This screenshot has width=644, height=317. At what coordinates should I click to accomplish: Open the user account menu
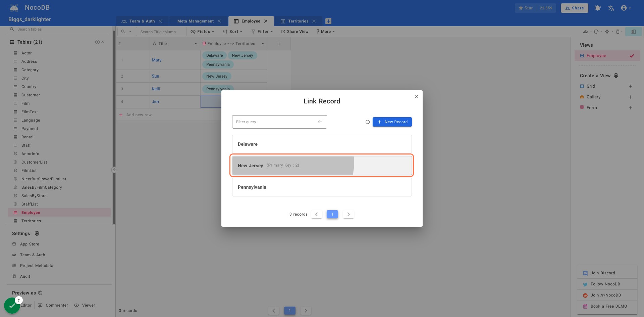[626, 8]
